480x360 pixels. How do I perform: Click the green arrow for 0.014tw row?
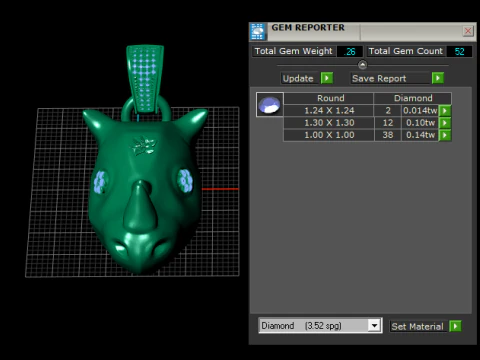tap(445, 110)
